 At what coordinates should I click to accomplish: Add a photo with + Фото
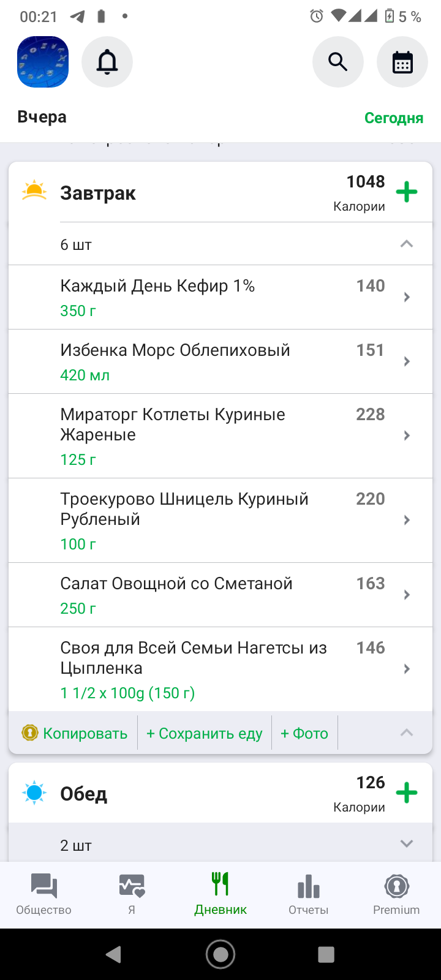304,733
